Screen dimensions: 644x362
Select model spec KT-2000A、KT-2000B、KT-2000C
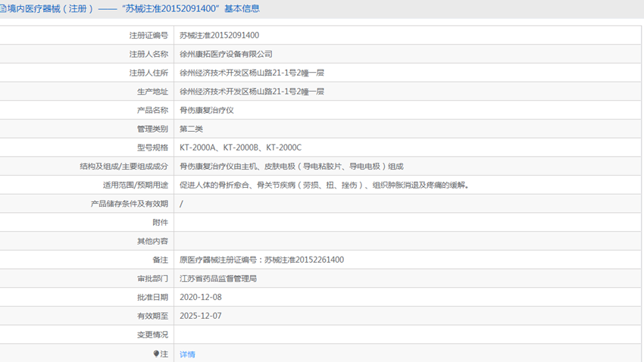(240, 148)
